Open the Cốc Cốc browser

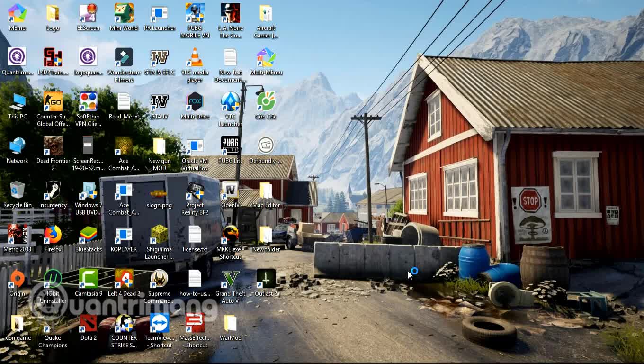coord(266,106)
